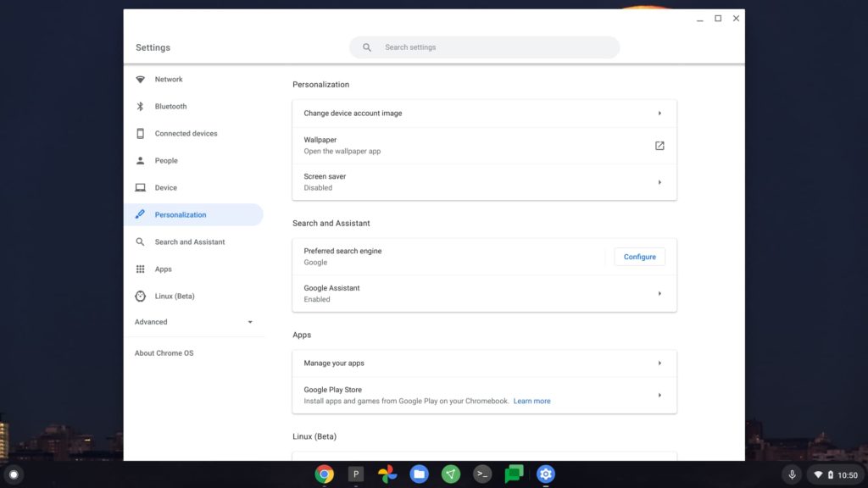The image size is (868, 488).
Task: Click 'Google Assistant' row title
Action: coord(331,288)
